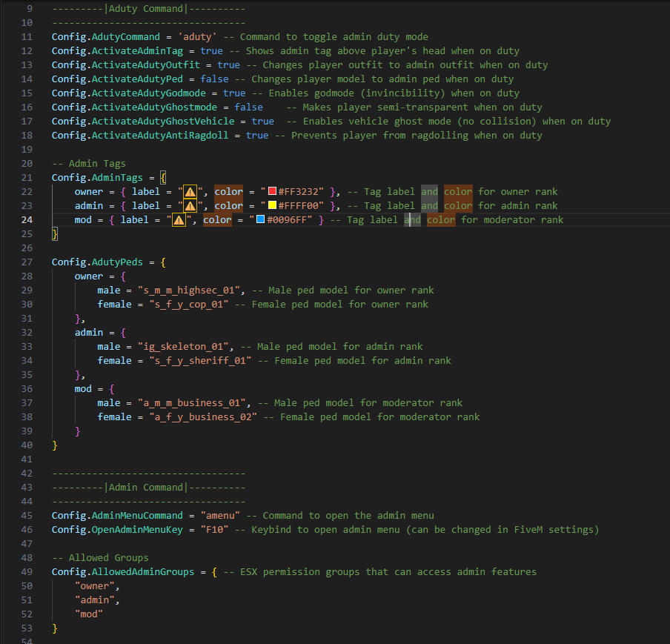Place cursor on 'aduty' string value
Screen dimensions: 670x644
[x=197, y=37]
